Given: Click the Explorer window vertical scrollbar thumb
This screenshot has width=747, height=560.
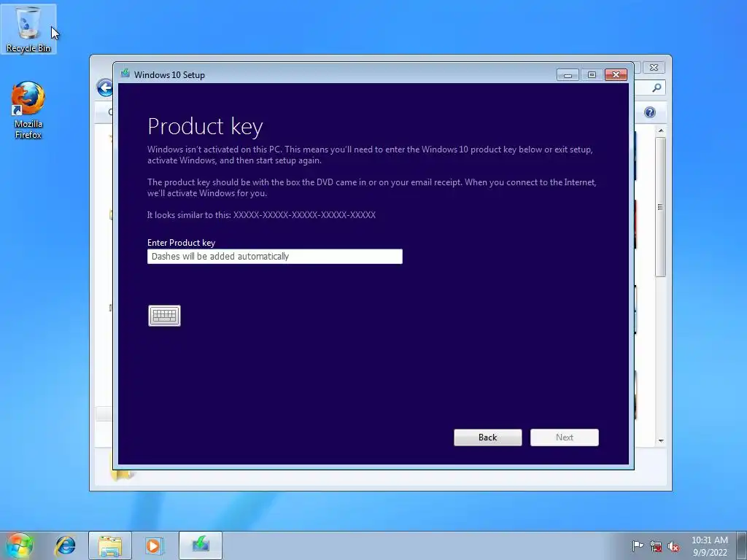Looking at the screenshot, I should (x=660, y=206).
